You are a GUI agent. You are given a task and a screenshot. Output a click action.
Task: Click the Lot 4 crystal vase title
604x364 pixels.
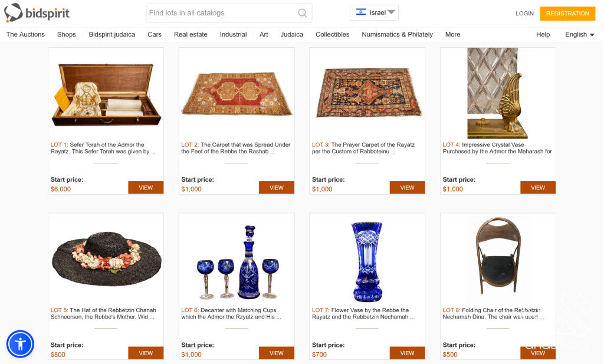[497, 148]
